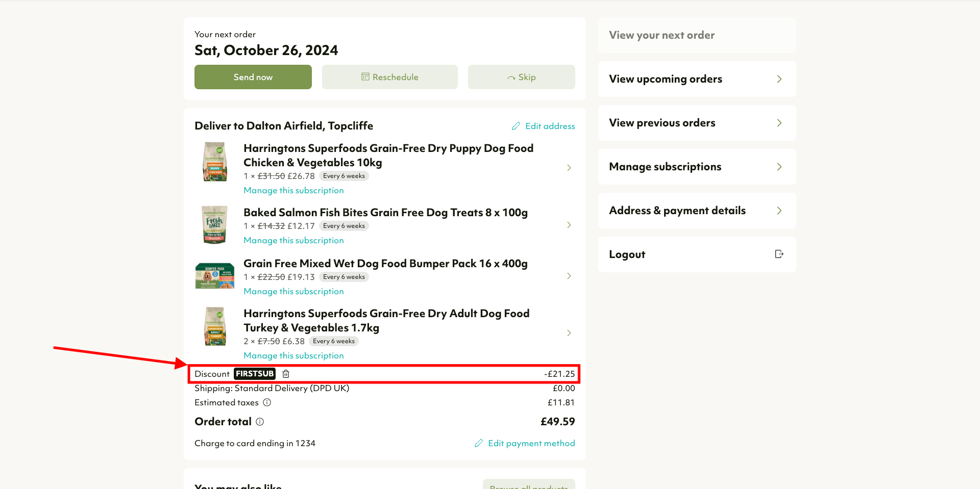The height and width of the screenshot is (489, 980).
Task: Open the Puppy Dog Food product thumbnail
Action: coord(215,162)
